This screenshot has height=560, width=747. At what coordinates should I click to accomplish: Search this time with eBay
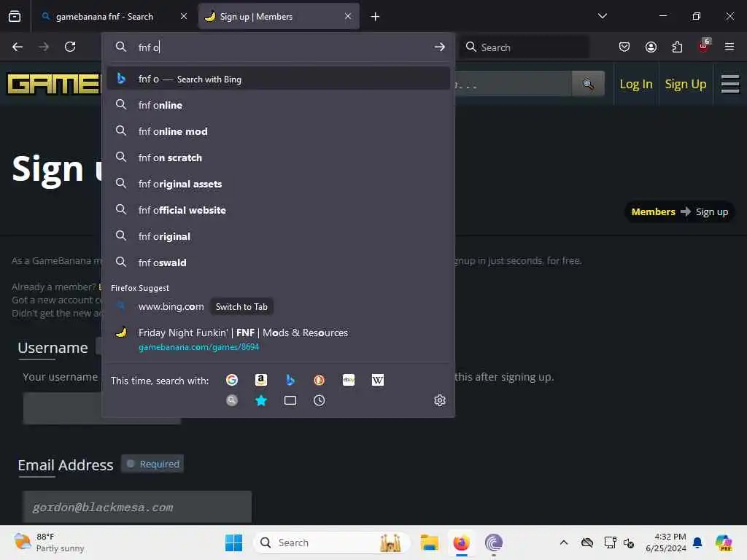tap(349, 380)
